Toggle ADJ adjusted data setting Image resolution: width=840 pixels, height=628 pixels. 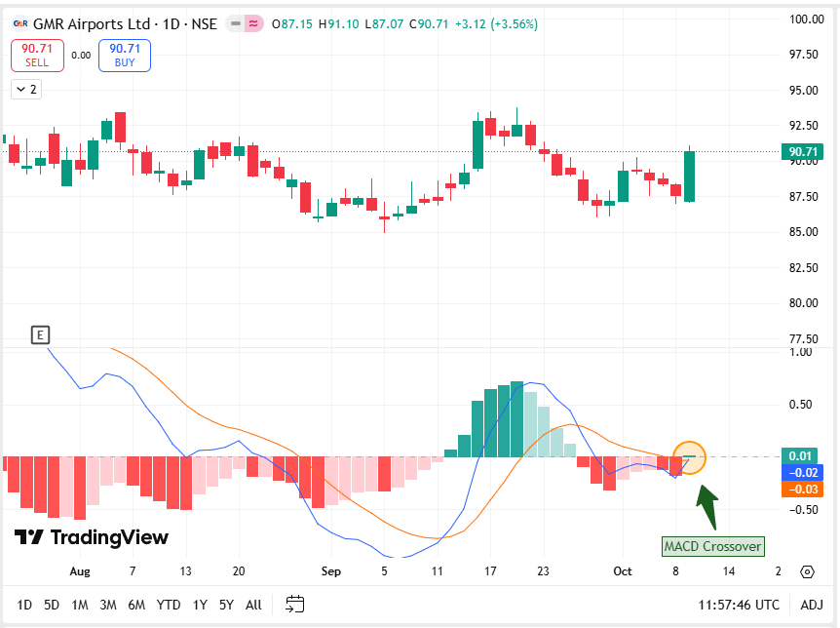812,605
